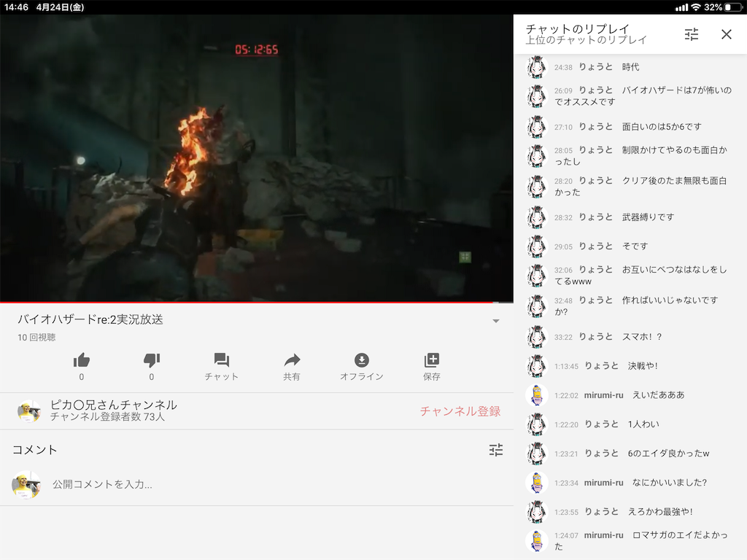Tap the 保存 save-to-playlist icon
The image size is (747, 560).
click(x=432, y=360)
